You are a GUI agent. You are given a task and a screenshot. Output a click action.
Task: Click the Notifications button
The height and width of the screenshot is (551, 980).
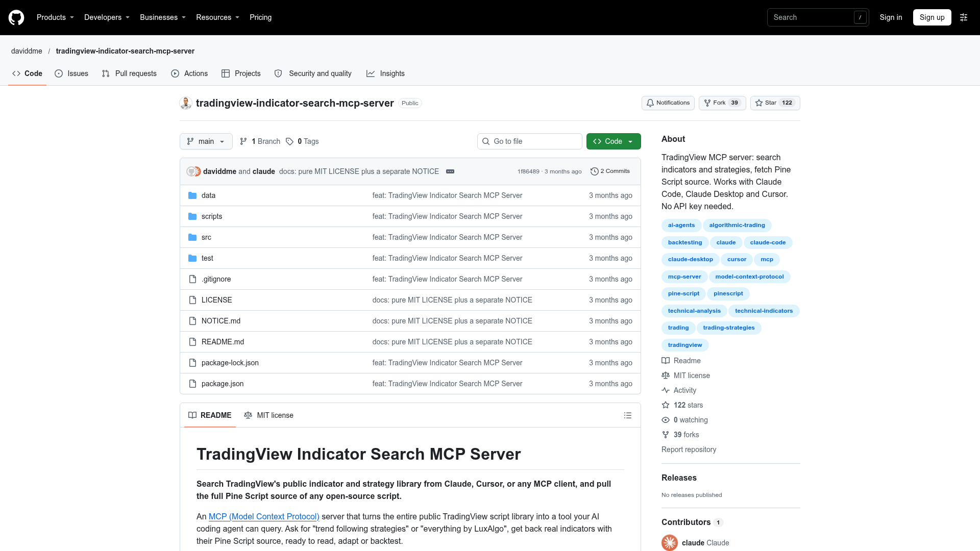(668, 103)
